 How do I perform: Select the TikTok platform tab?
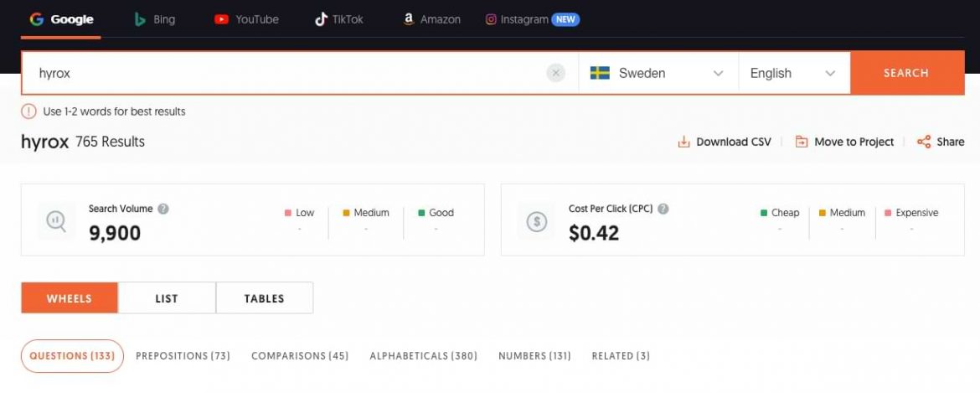[338, 19]
